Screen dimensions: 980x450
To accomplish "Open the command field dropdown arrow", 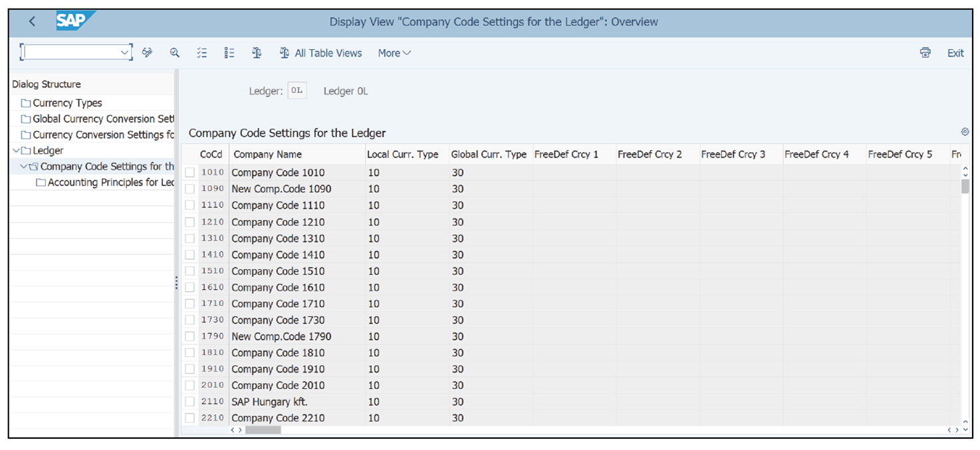I will tap(124, 53).
